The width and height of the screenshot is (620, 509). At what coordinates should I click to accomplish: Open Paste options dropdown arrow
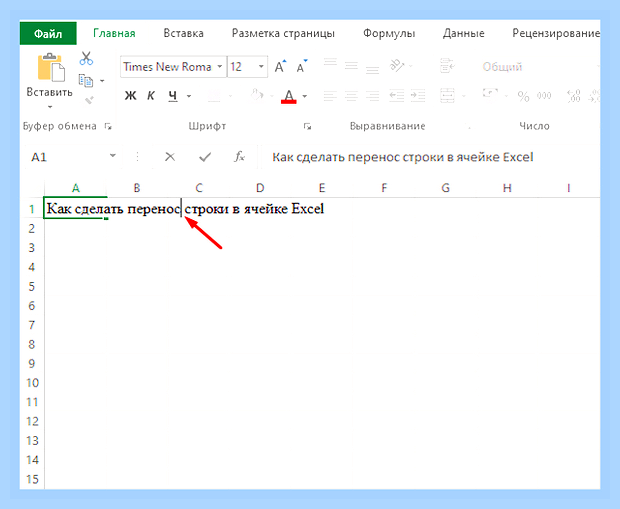(x=50, y=107)
